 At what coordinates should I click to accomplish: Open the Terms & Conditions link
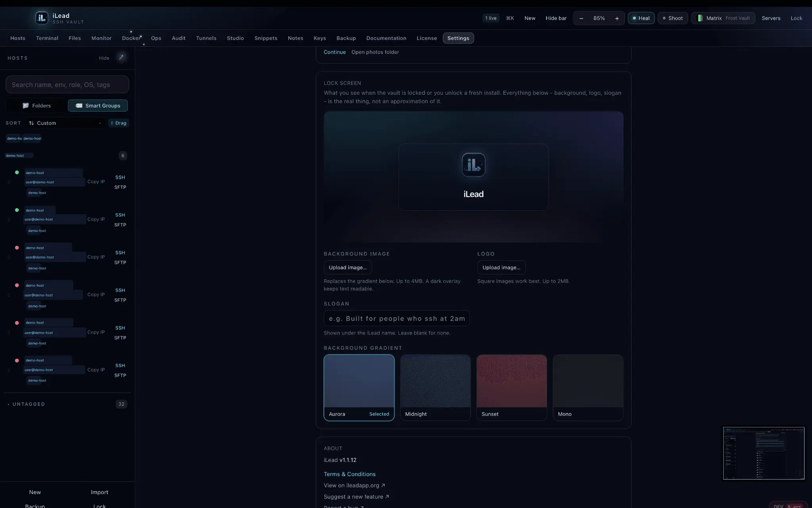click(349, 474)
